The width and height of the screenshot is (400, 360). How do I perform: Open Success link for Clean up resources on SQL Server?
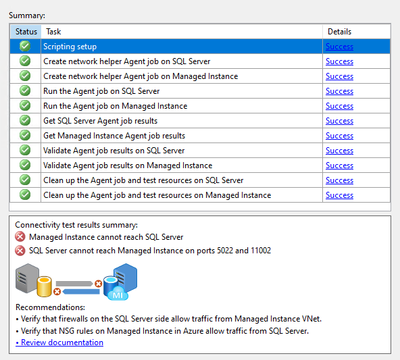coord(339,180)
